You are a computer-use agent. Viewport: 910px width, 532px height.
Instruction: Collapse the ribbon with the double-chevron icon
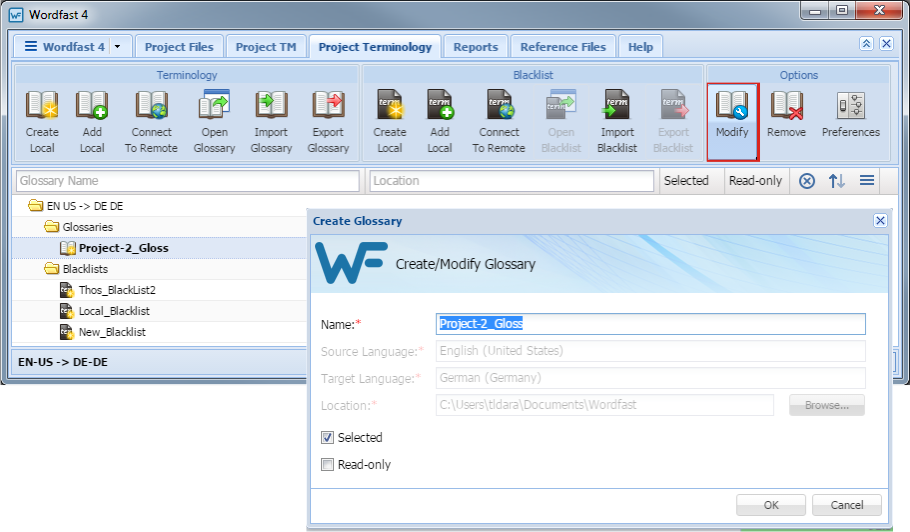tap(866, 44)
